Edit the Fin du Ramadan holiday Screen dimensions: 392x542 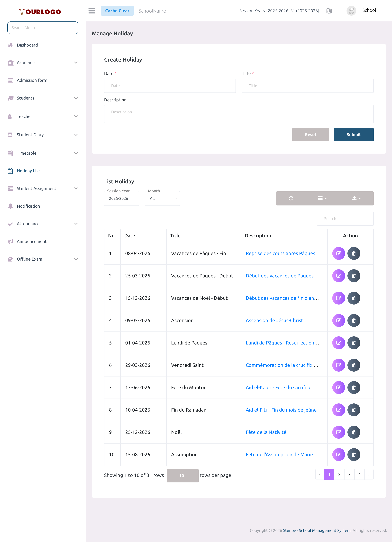[x=338, y=410]
